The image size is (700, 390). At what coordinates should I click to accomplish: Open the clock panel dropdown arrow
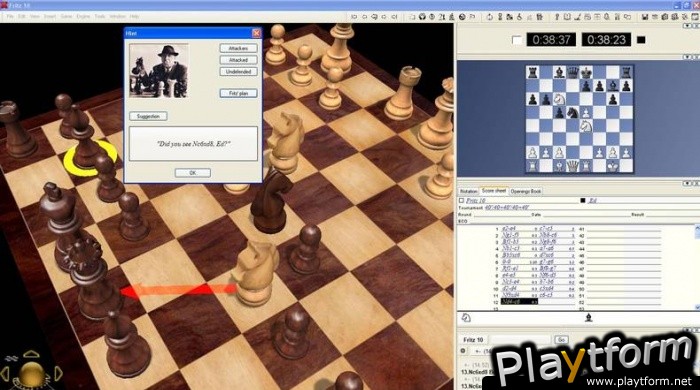[687, 26]
